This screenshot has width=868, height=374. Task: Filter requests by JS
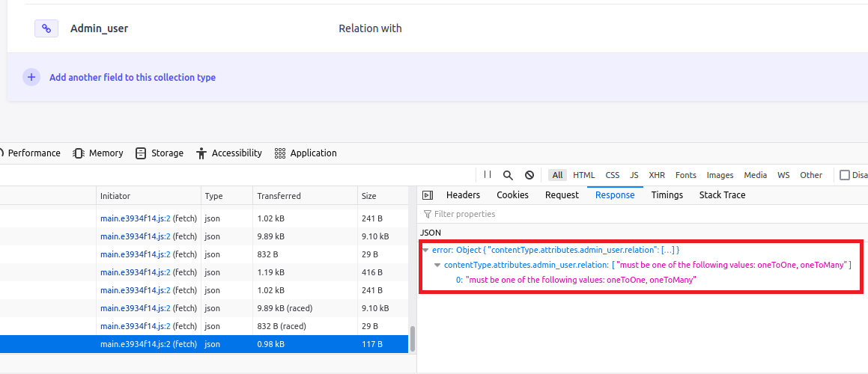634,175
